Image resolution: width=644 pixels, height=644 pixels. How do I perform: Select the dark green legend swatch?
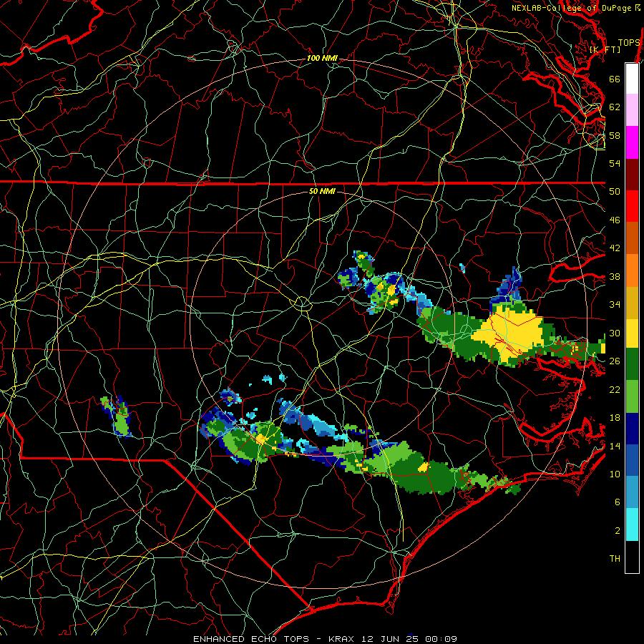(x=632, y=364)
